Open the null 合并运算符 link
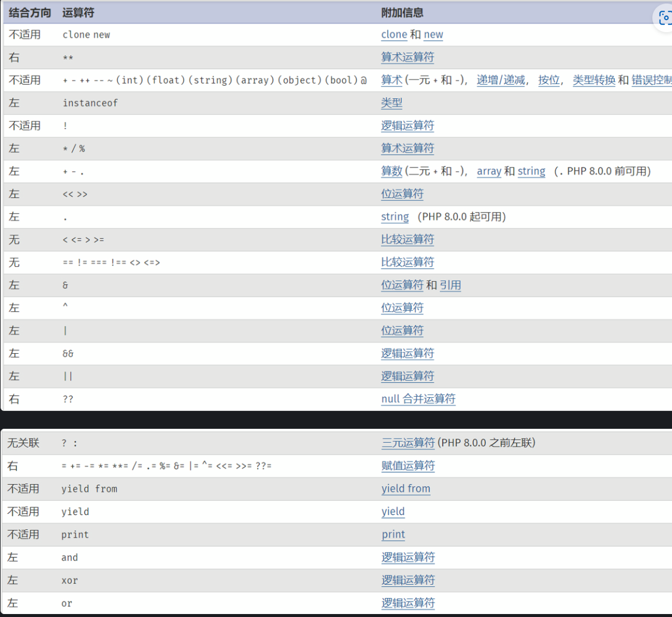 [x=418, y=399]
